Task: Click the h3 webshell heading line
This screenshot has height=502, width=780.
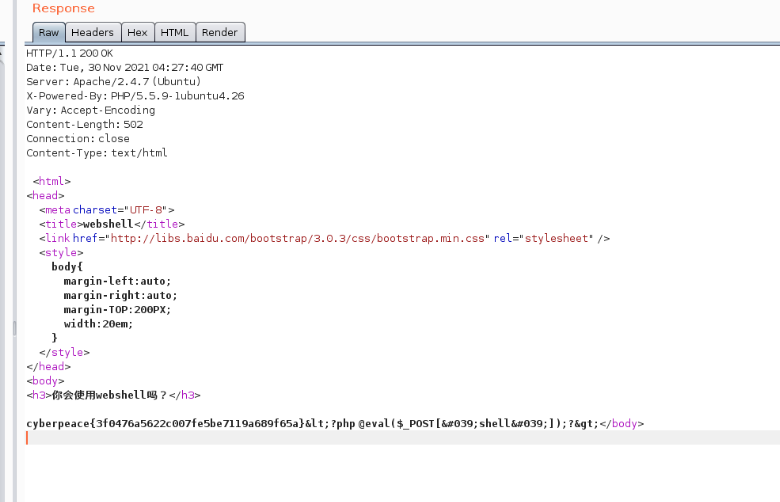Action: click(x=113, y=396)
